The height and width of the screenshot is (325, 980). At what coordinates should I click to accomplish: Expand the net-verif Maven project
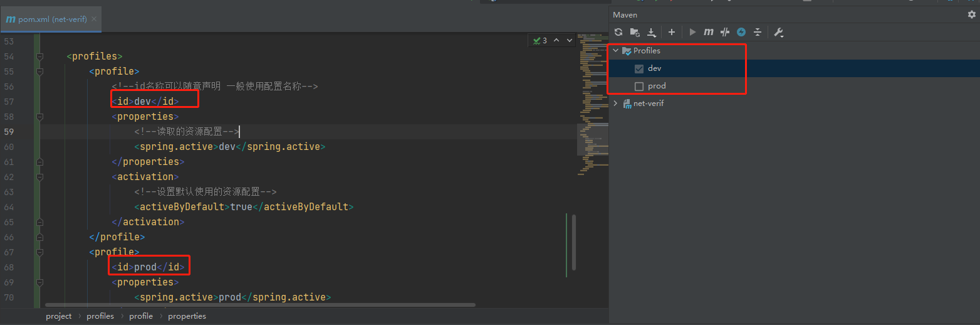[x=616, y=104]
